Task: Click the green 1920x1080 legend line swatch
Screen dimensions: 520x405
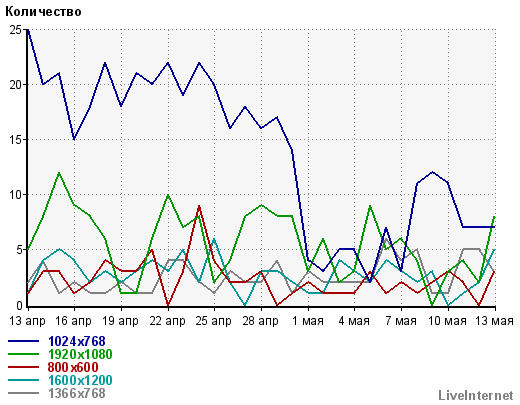Action: [24, 354]
